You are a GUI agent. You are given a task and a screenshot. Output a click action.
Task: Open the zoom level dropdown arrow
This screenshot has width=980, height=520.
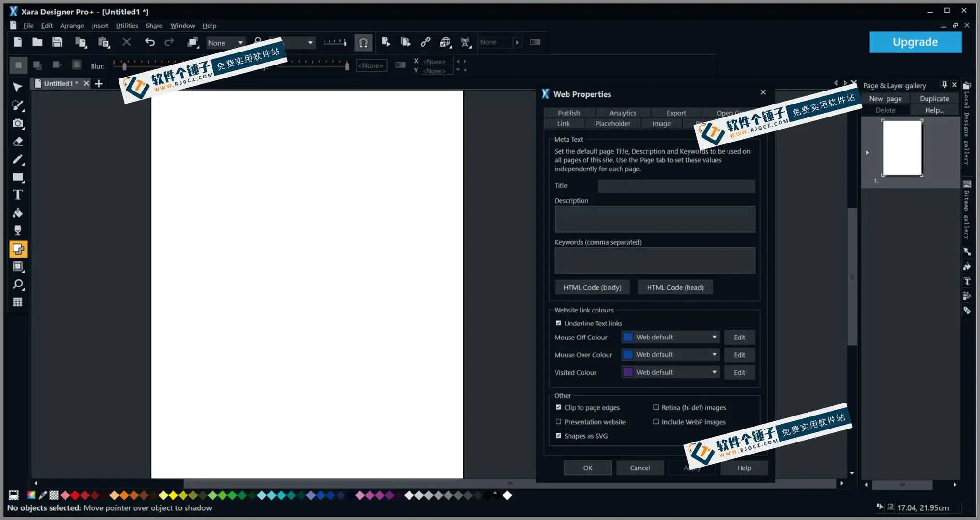point(310,43)
